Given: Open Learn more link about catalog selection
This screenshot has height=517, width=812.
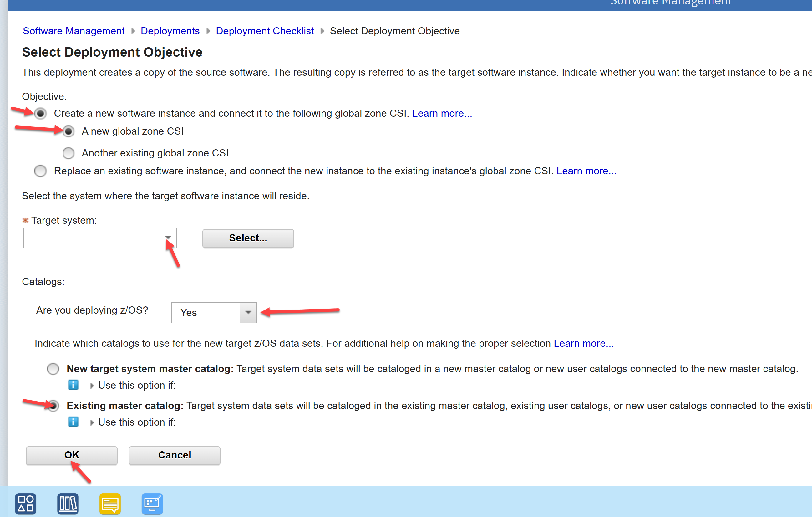Looking at the screenshot, I should [x=584, y=343].
